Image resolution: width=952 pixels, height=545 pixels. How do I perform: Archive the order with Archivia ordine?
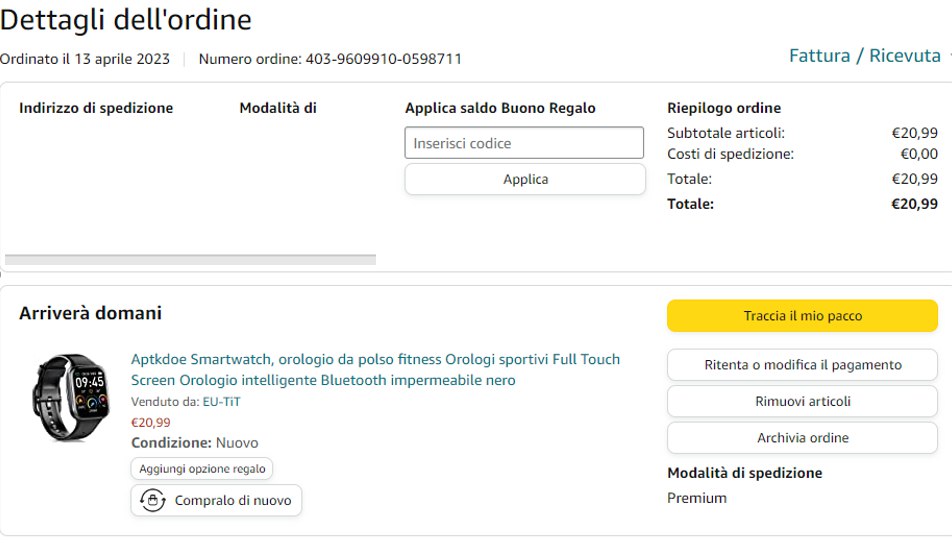pos(802,438)
